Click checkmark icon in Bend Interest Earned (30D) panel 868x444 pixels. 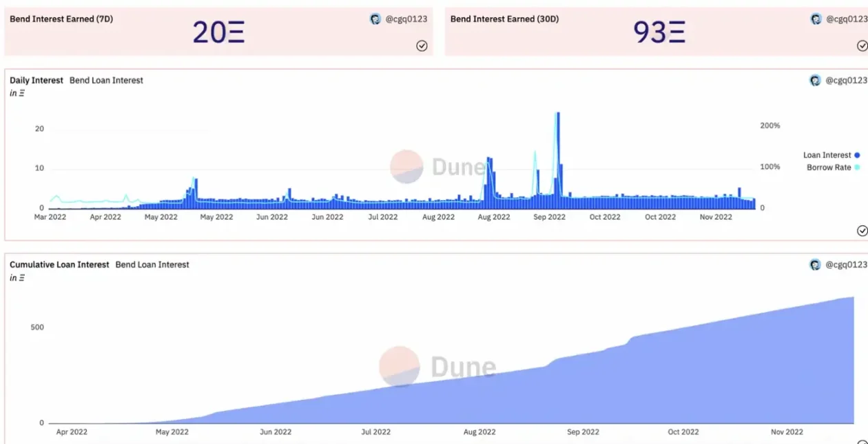[x=862, y=46]
